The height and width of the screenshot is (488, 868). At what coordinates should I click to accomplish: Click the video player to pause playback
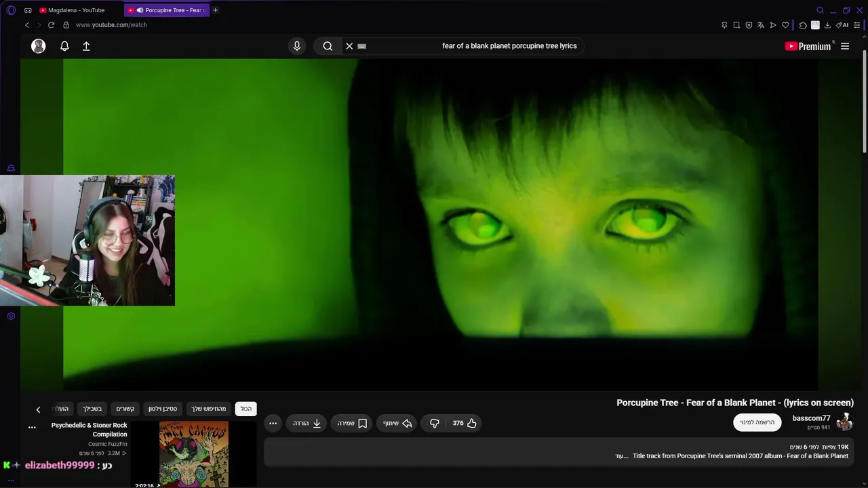[x=441, y=224]
